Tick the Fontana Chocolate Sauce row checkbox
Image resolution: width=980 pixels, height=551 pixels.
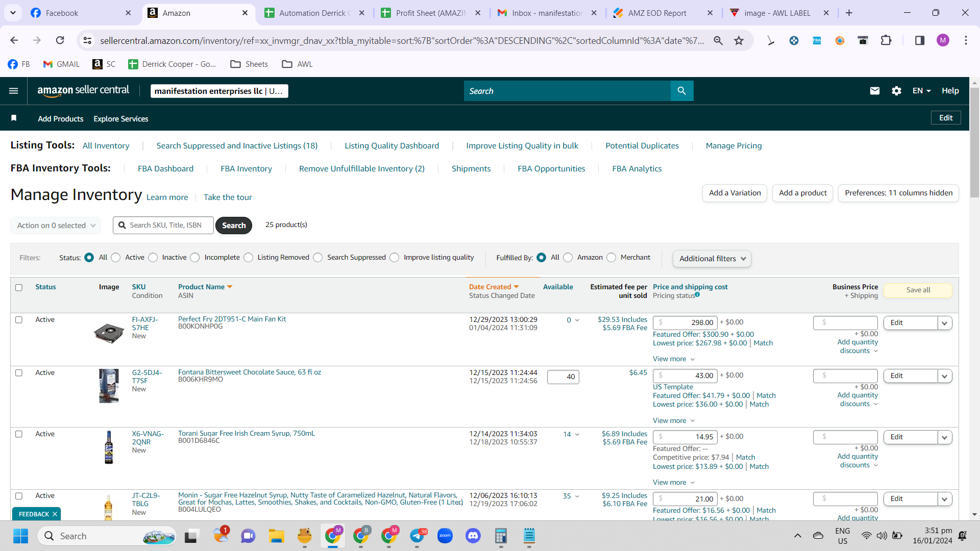pos(19,373)
